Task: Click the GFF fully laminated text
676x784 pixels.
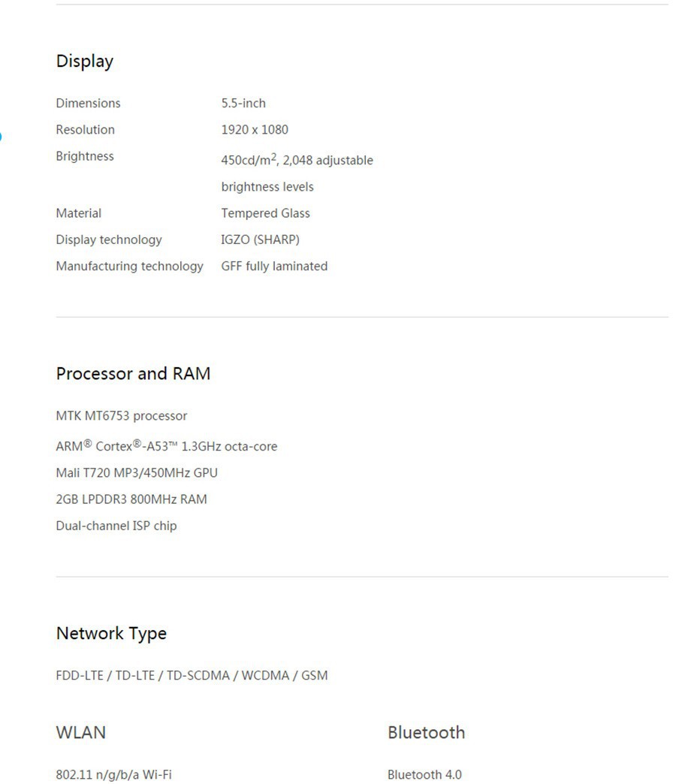Action: point(274,266)
